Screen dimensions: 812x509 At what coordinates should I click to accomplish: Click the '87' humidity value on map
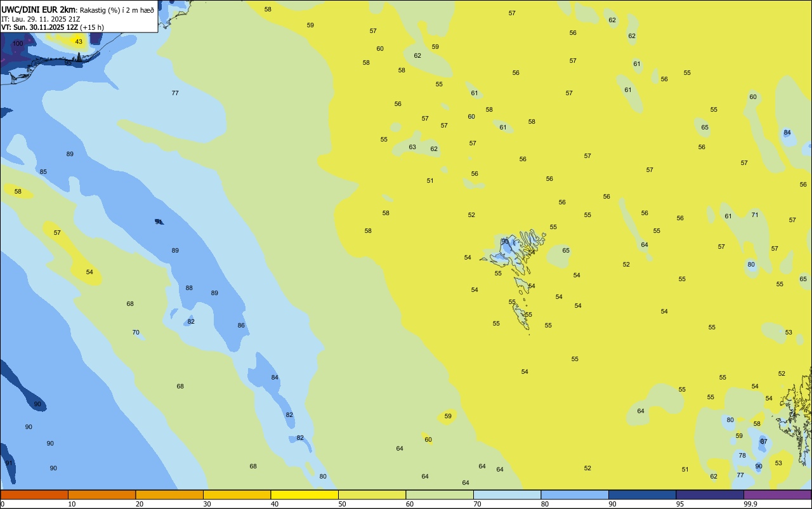point(764,442)
